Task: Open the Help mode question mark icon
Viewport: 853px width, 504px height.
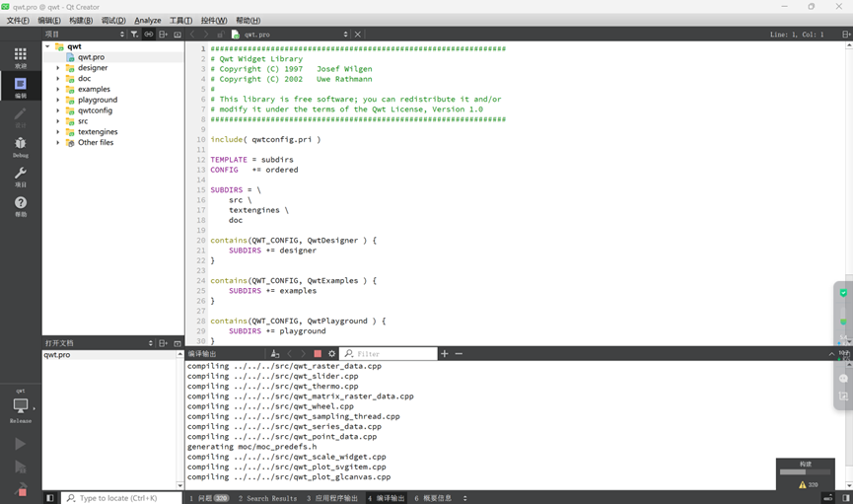Action: pyautogui.click(x=20, y=205)
